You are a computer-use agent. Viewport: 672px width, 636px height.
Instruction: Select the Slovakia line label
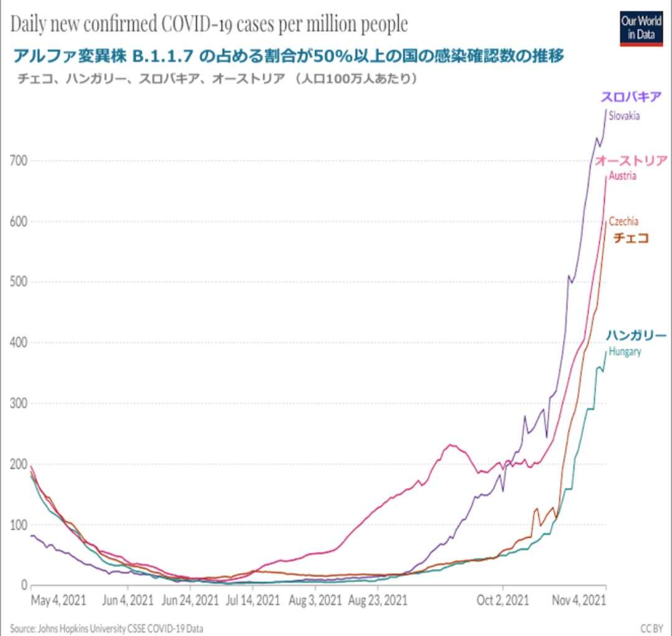click(624, 116)
